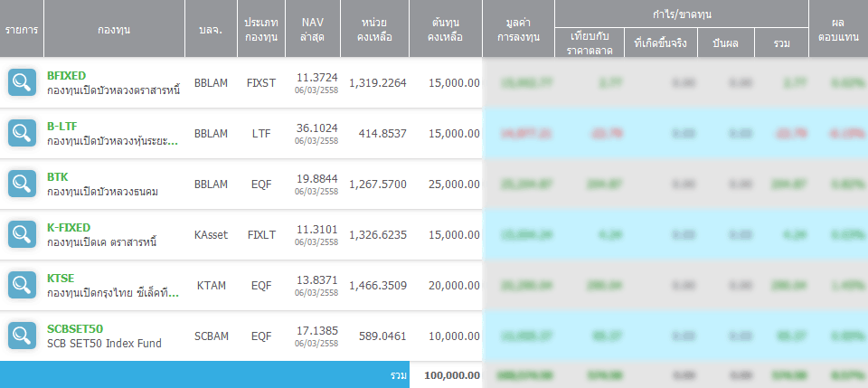Click the ประเภทกองทุน column header
Screen dimensions: 868x388
(263, 29)
